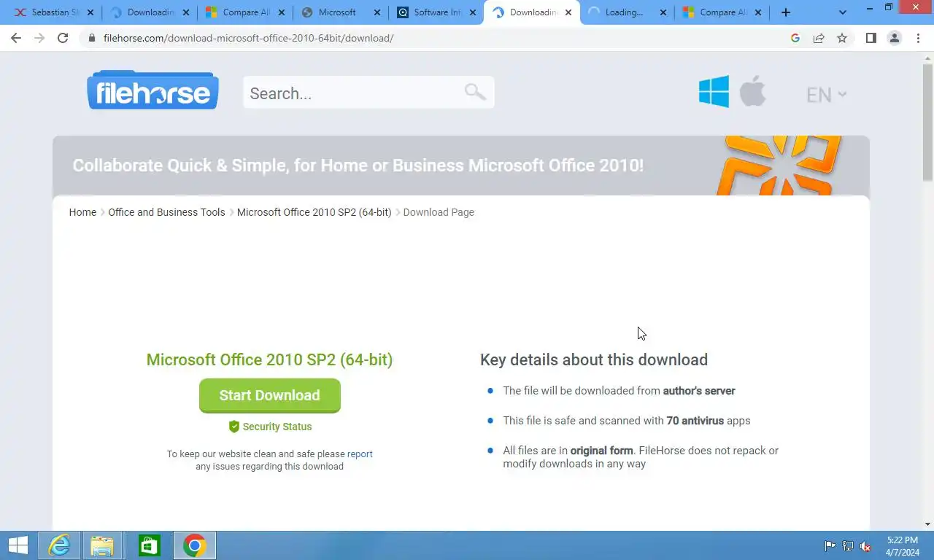This screenshot has width=934, height=560.
Task: Click the FileHorse logo
Action: click(153, 90)
